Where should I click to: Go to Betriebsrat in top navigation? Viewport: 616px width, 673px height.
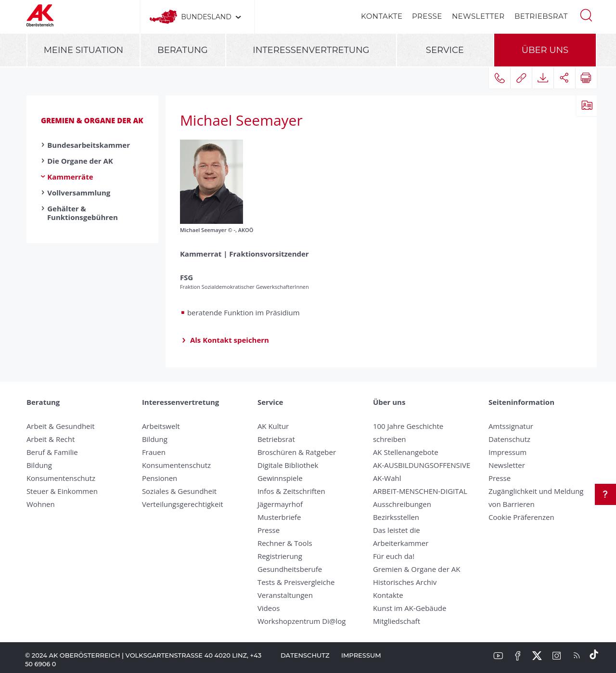541,16
